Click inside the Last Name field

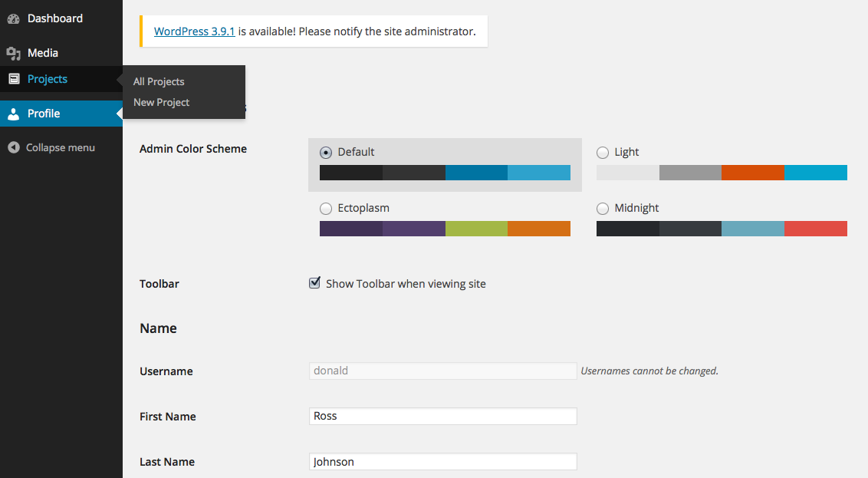click(442, 461)
